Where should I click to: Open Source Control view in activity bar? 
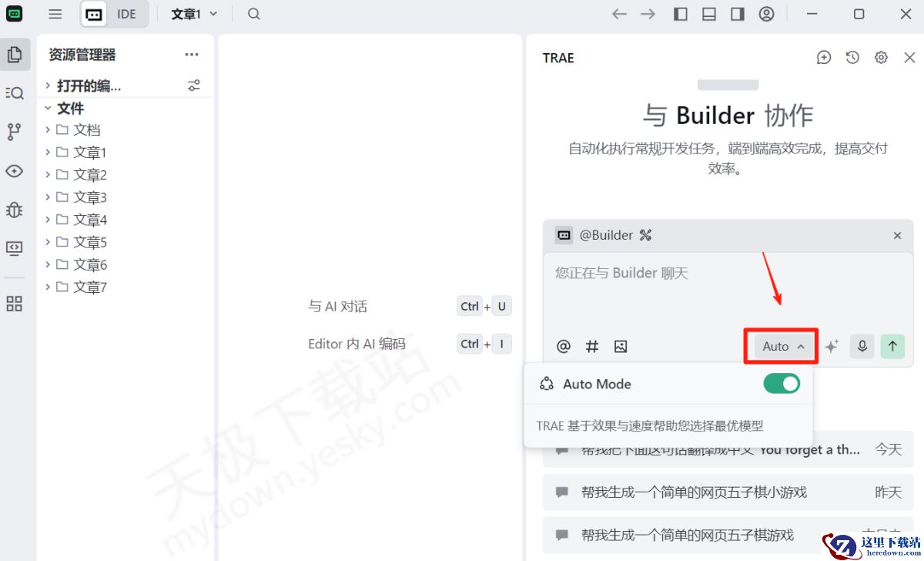pyautogui.click(x=15, y=132)
